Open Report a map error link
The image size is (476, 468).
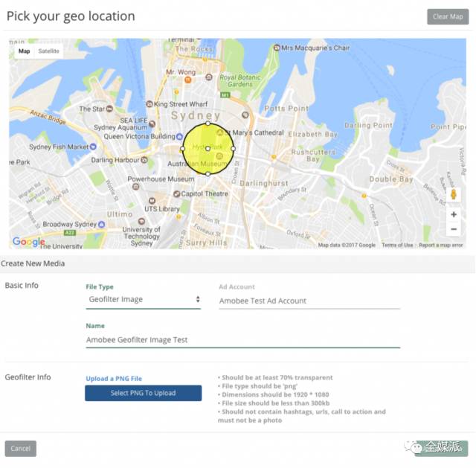(x=441, y=245)
